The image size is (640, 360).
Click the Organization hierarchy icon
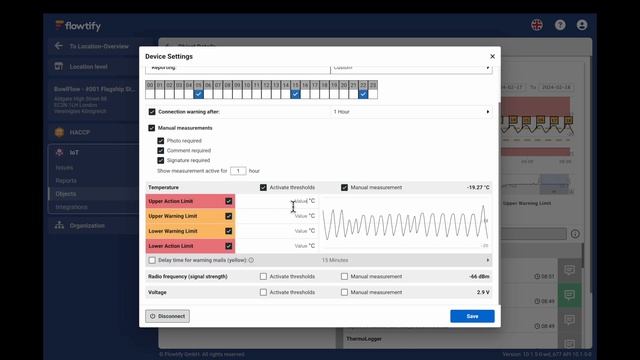coord(59,225)
